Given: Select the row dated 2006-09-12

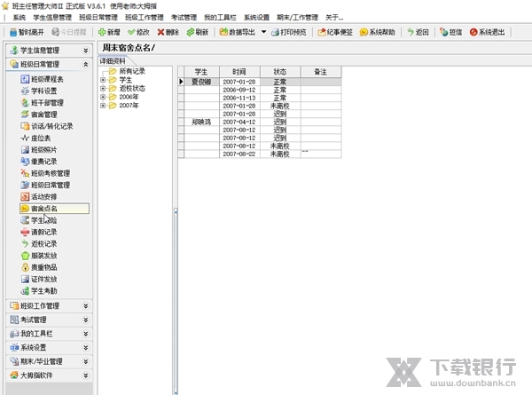Looking at the screenshot, I should (260, 90).
